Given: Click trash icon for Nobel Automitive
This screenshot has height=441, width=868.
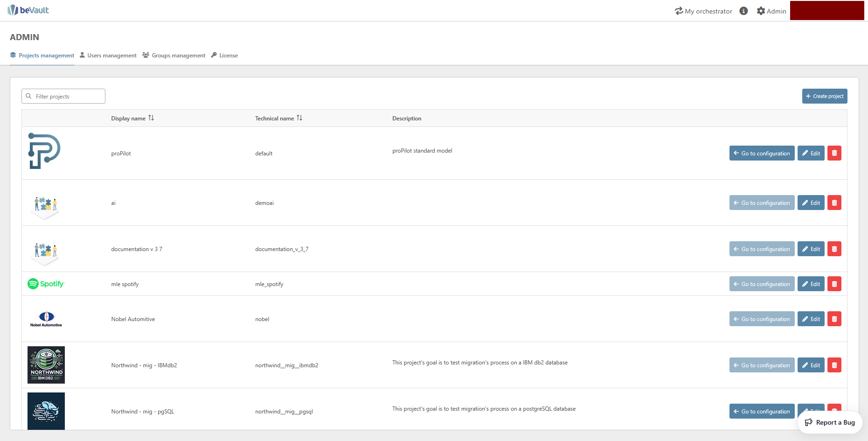Looking at the screenshot, I should tap(834, 319).
